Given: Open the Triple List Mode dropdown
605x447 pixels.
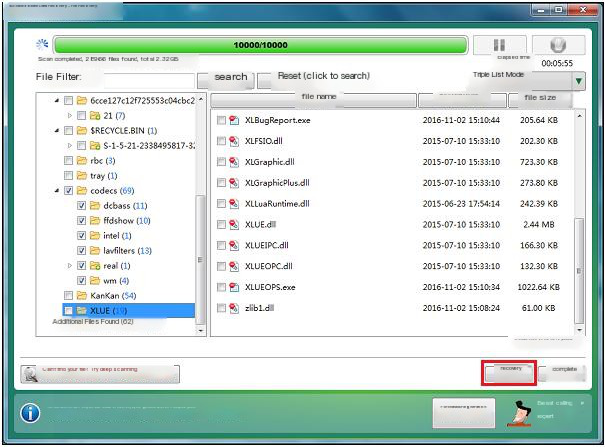Looking at the screenshot, I should (579, 81).
